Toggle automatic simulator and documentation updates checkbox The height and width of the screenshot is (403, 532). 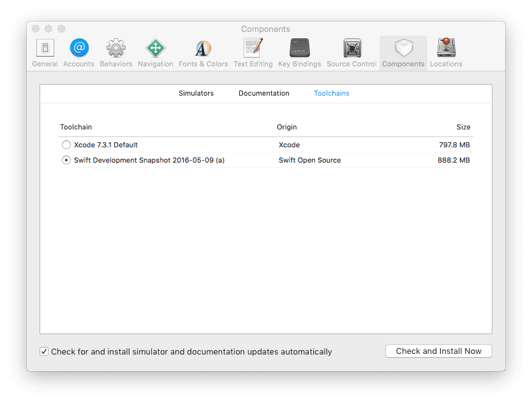click(44, 351)
